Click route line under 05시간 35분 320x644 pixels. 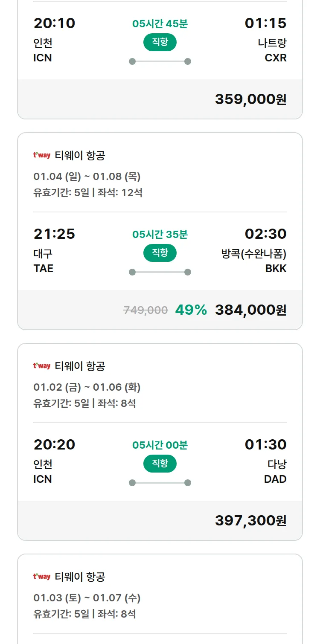160,272
